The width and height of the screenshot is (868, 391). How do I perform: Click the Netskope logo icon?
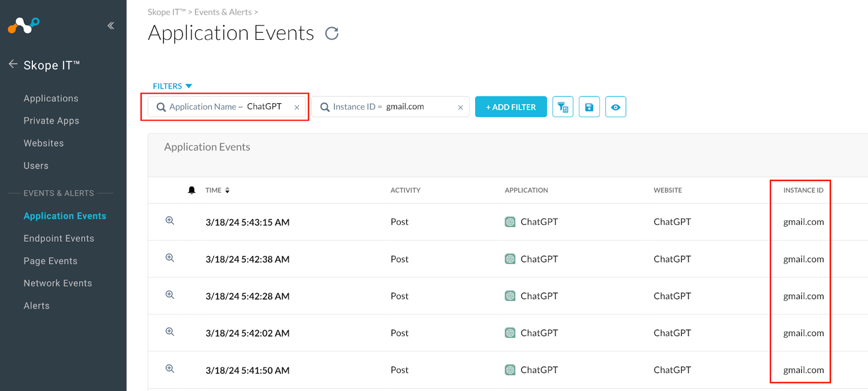(x=23, y=25)
